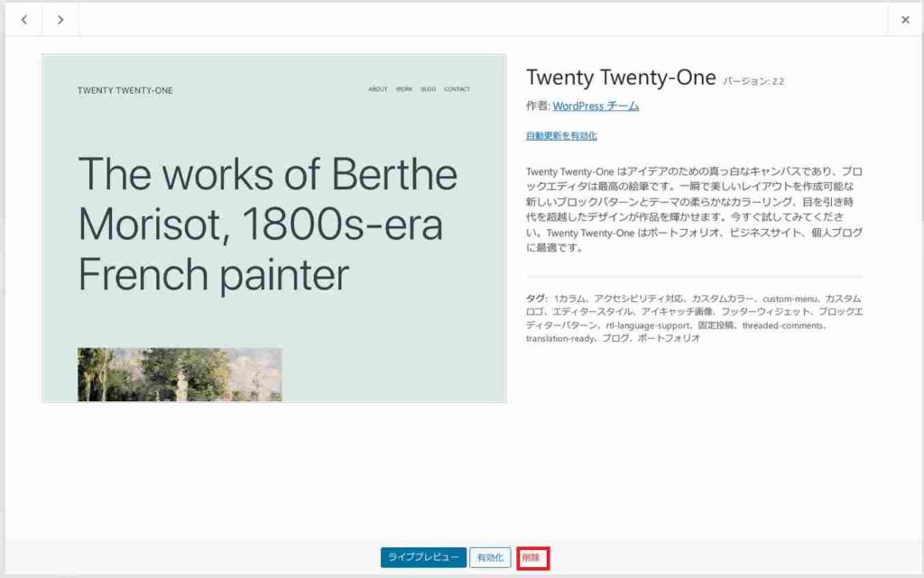Click CONTACT in the screenshot's menu
Image resolution: width=924 pixels, height=578 pixels.
pos(457,89)
